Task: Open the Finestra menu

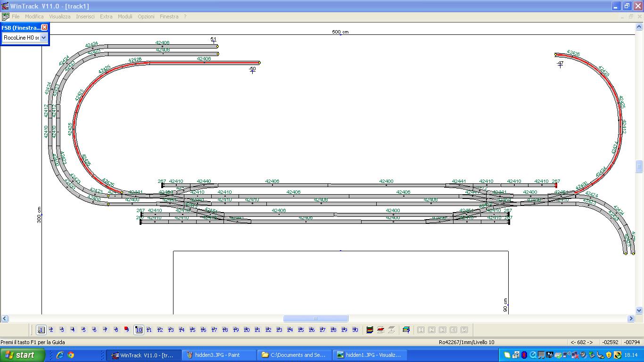Action: 169,16
